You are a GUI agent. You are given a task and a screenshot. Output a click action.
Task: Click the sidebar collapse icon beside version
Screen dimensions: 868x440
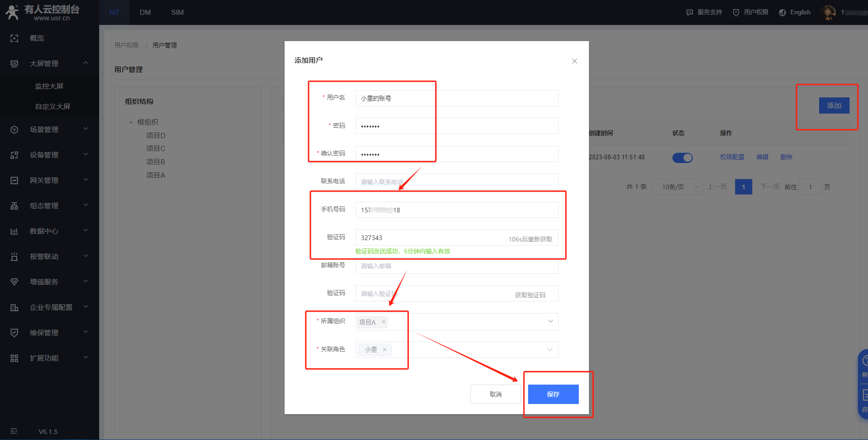coord(14,431)
